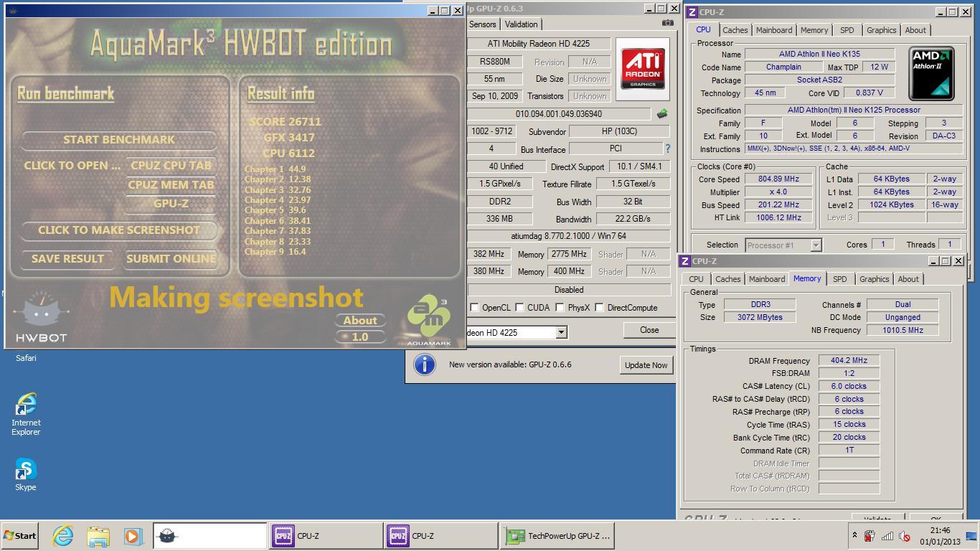Open Memory tab in top CPU-Z window
Screen dimensions: 980x551
click(814, 30)
